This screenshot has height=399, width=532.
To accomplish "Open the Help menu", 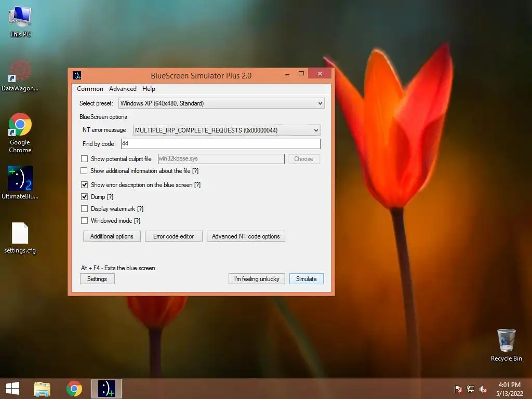I will tap(149, 89).
